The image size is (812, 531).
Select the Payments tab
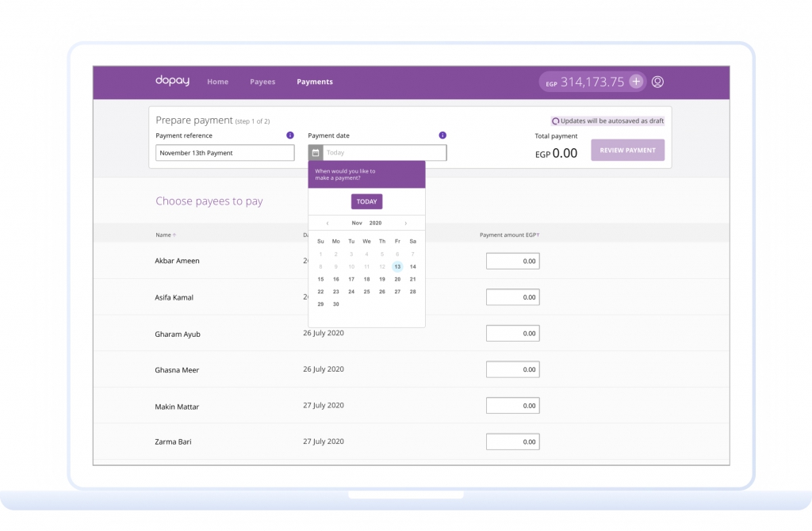point(315,82)
